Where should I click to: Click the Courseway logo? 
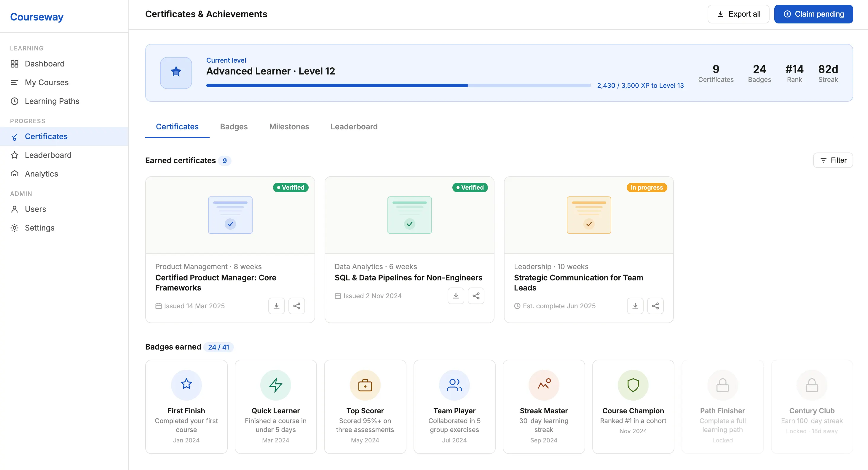point(37,17)
